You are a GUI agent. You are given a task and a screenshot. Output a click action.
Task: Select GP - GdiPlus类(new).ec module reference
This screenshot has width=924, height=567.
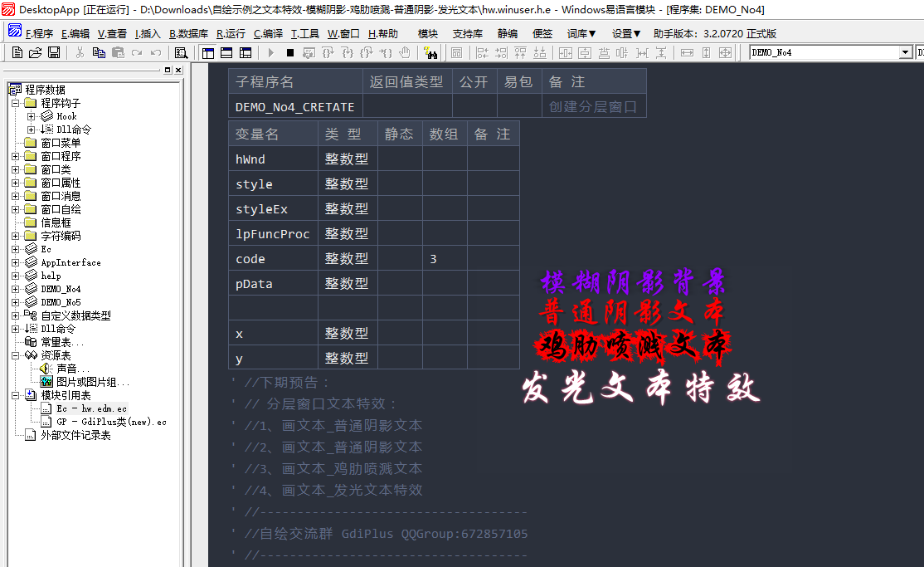(x=111, y=422)
